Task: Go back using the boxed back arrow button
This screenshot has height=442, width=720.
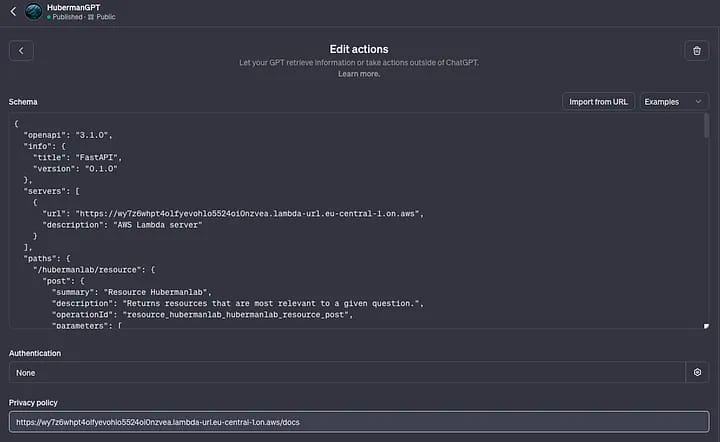Action: [x=21, y=50]
